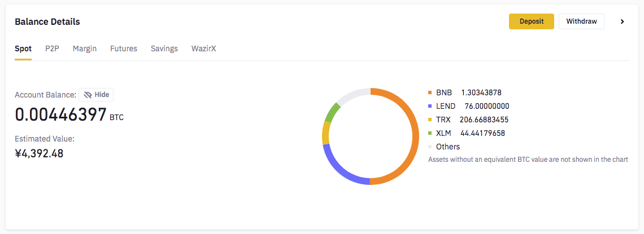Click the green XLM donut chart segment

tap(332, 113)
